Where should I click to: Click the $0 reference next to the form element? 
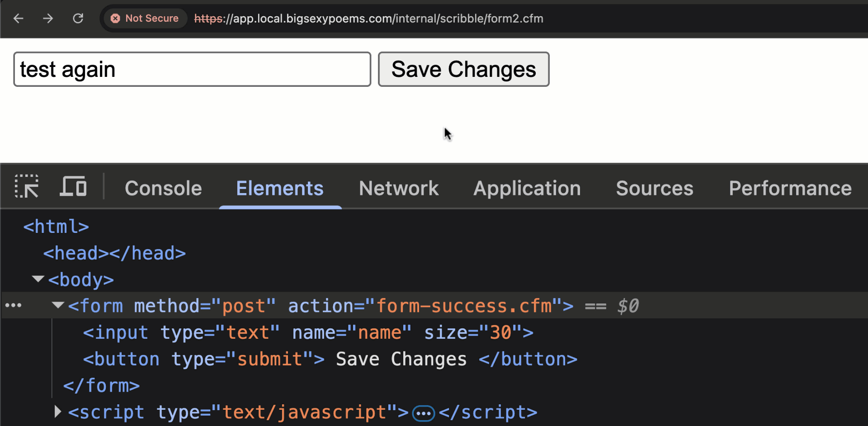(627, 305)
